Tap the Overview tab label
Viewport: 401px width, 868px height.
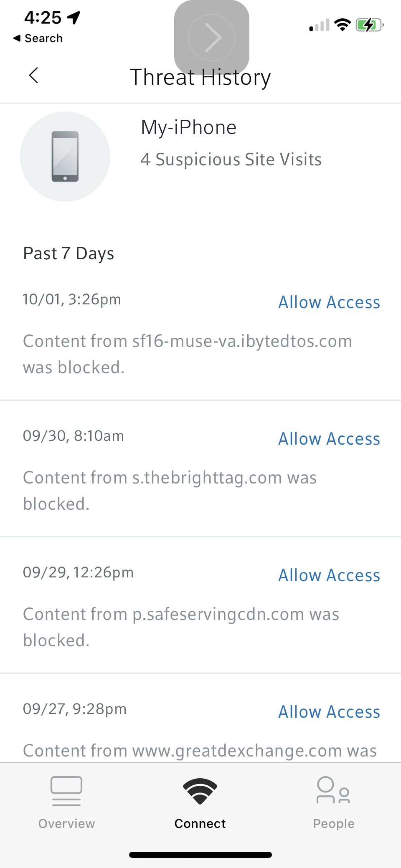coord(66,823)
